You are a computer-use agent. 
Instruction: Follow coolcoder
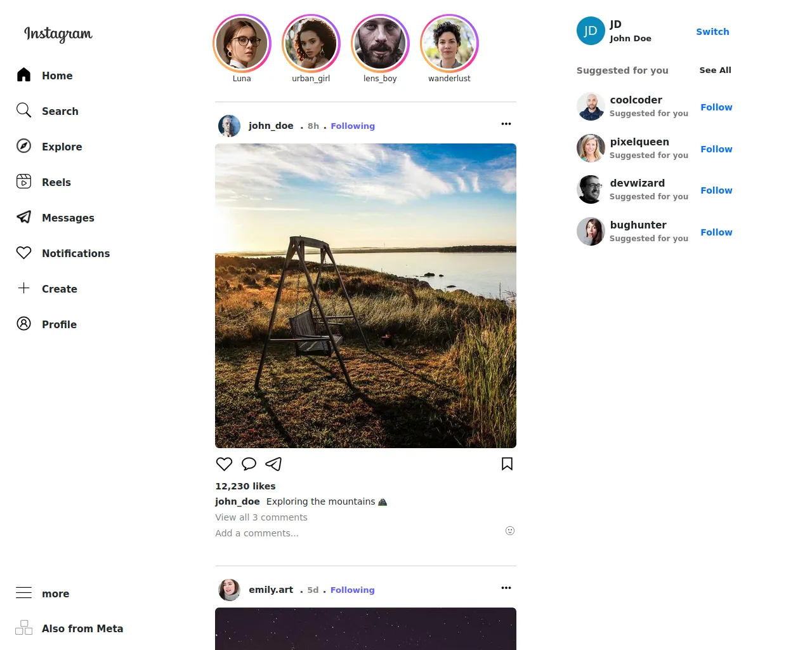716,107
